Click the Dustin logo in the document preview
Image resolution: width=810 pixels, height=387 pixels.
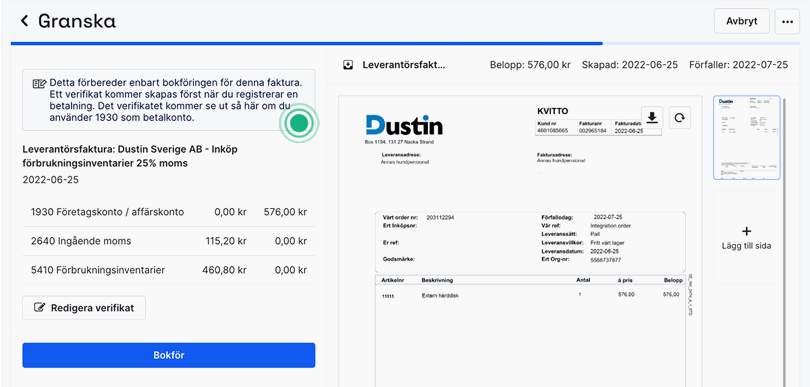click(404, 125)
